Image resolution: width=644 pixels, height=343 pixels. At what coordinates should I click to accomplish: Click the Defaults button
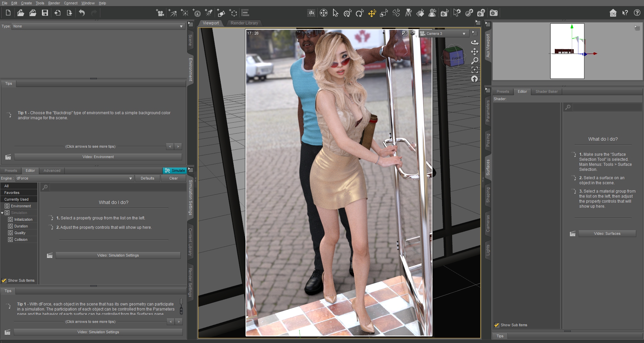(x=148, y=179)
